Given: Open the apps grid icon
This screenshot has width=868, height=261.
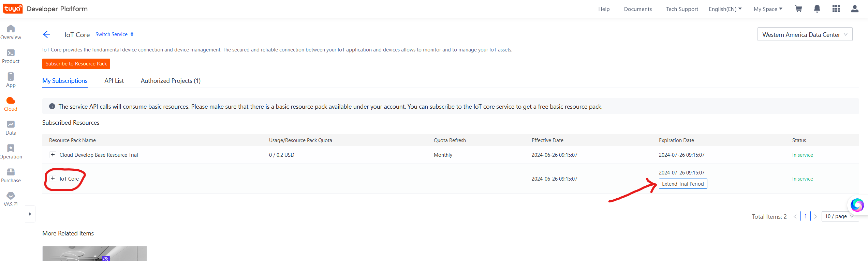Looking at the screenshot, I should coord(836,9).
